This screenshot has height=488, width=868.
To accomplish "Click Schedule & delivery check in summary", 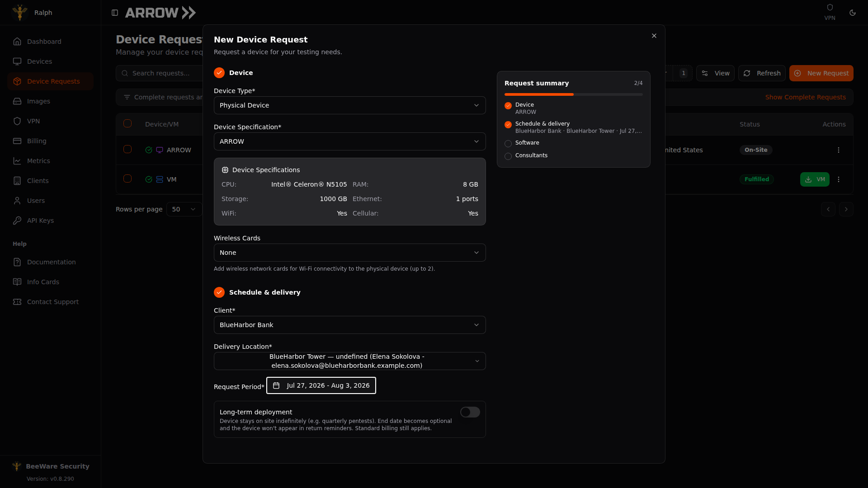I will pyautogui.click(x=508, y=125).
